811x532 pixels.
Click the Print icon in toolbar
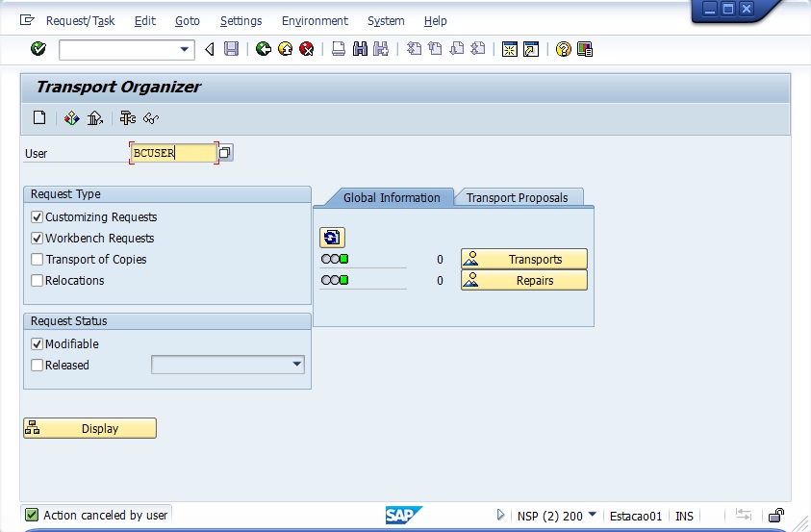pyautogui.click(x=339, y=49)
